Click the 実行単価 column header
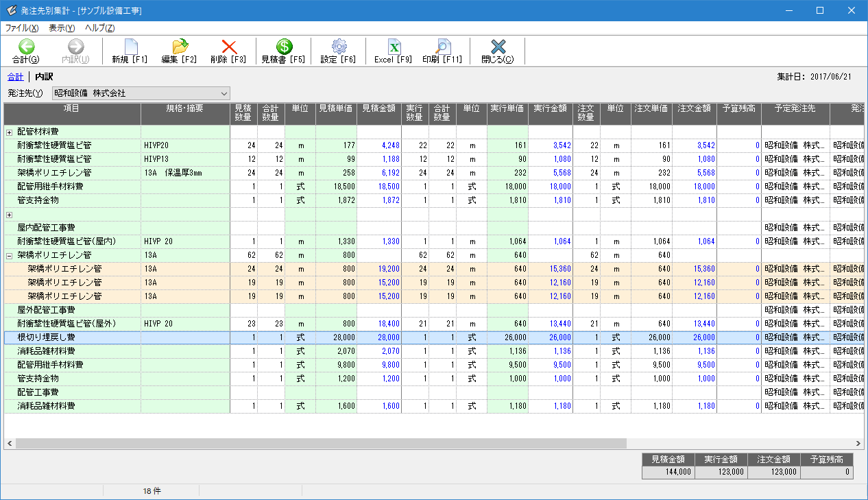Image resolution: width=868 pixels, height=500 pixels. click(x=507, y=114)
